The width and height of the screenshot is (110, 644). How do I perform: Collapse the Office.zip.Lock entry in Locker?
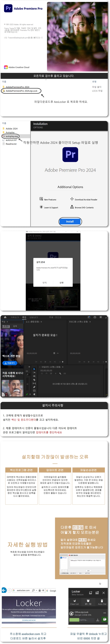click(104, 613)
